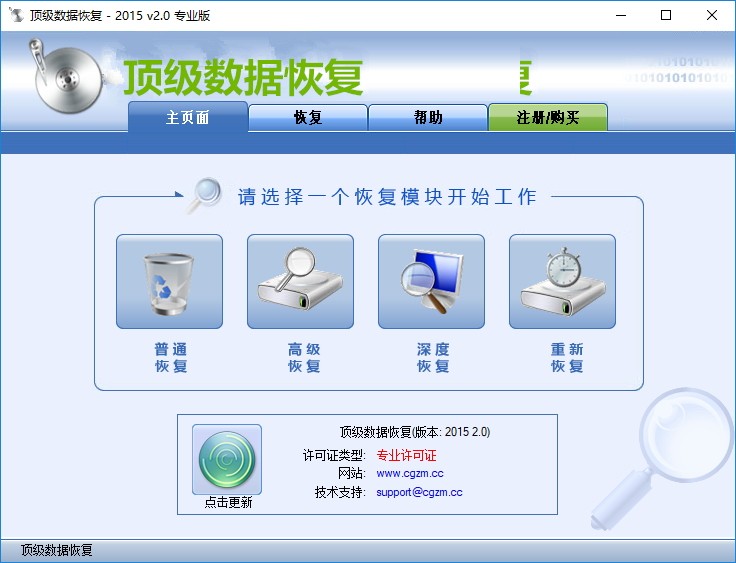Click the 重新恢复 text label
This screenshot has width=736, height=563.
567,357
